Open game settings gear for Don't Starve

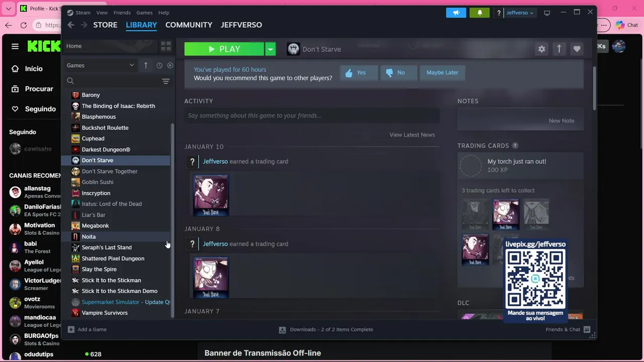pyautogui.click(x=541, y=49)
